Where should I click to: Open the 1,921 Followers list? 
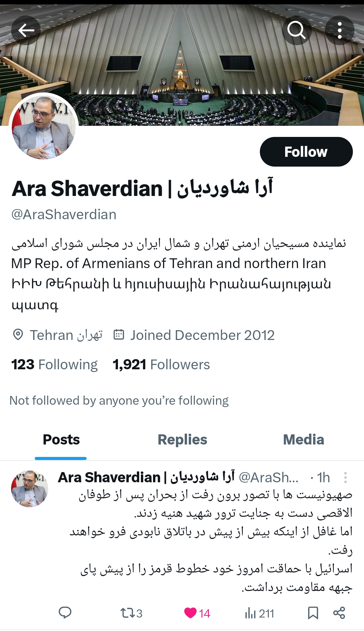coord(161,365)
